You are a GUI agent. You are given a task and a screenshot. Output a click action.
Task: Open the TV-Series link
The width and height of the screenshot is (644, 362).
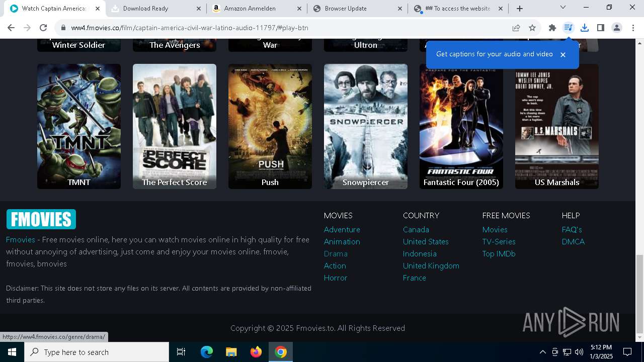point(499,241)
